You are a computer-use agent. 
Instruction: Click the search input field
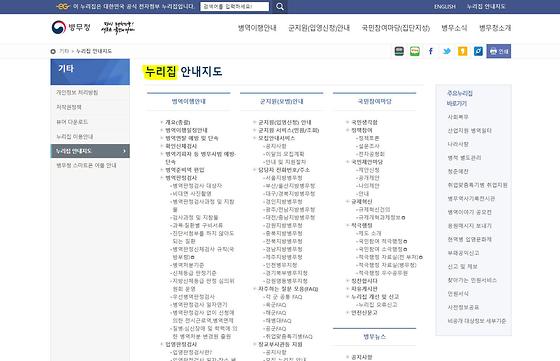pos(235,6)
